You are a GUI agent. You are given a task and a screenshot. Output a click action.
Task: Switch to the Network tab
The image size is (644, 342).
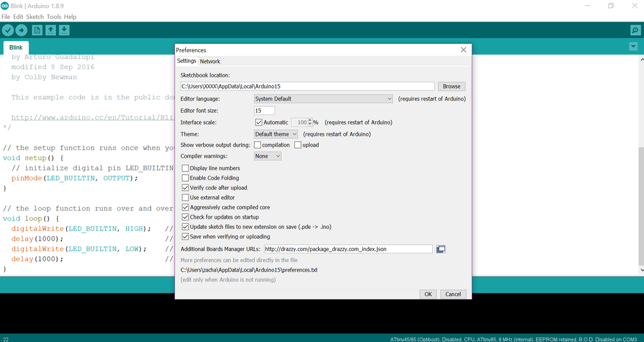click(210, 61)
